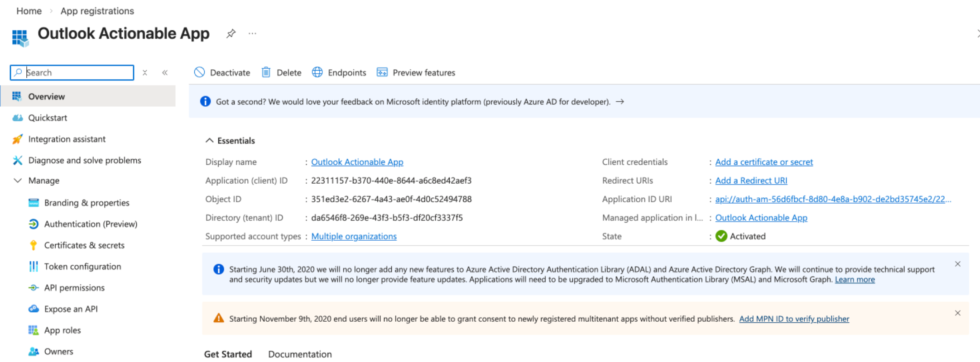Click the Branding & properties icon
The image size is (980, 362).
(x=34, y=203)
